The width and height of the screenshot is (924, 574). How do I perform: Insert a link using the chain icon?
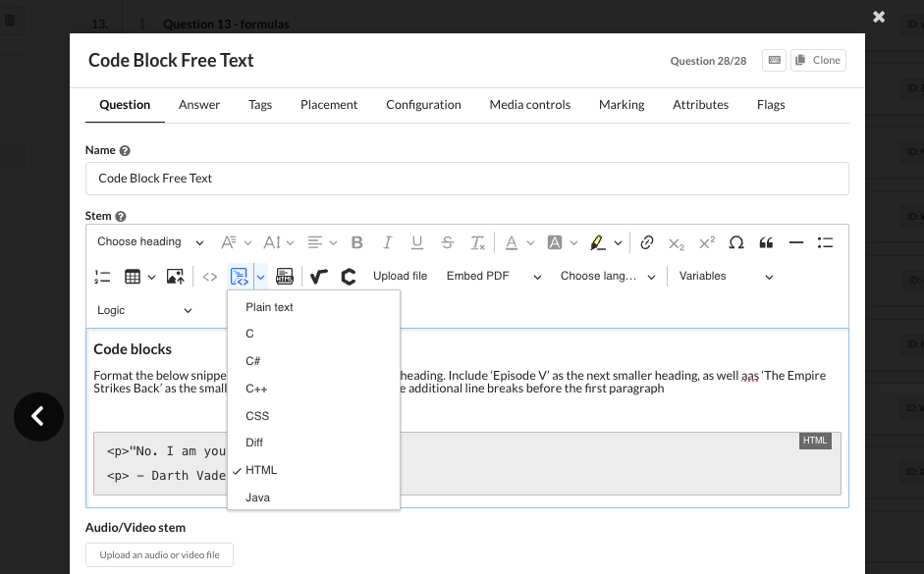pyautogui.click(x=646, y=242)
